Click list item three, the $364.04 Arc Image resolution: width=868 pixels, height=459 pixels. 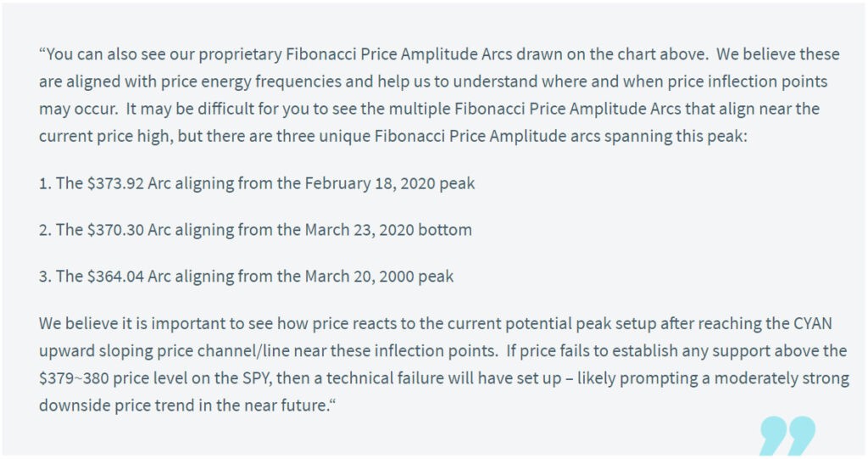(246, 277)
